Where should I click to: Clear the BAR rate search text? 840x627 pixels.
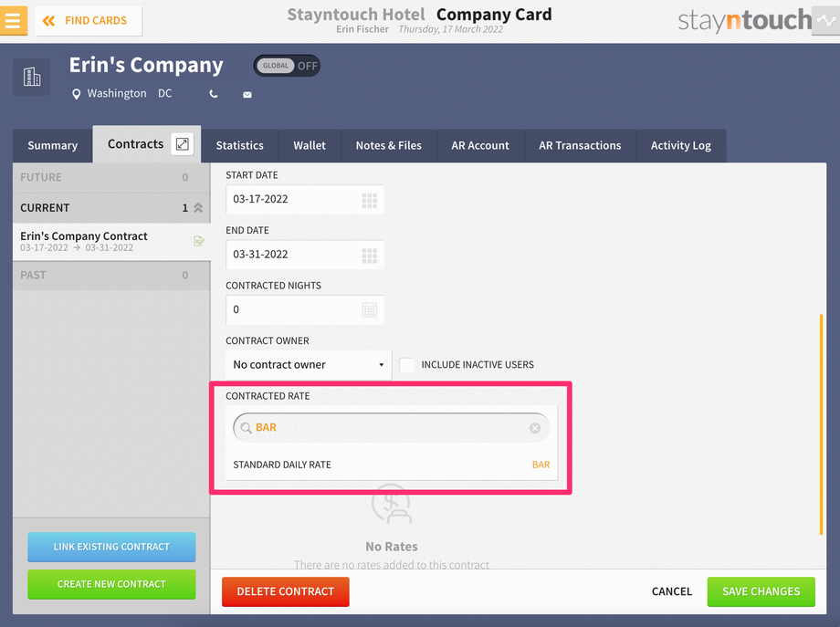pyautogui.click(x=535, y=428)
